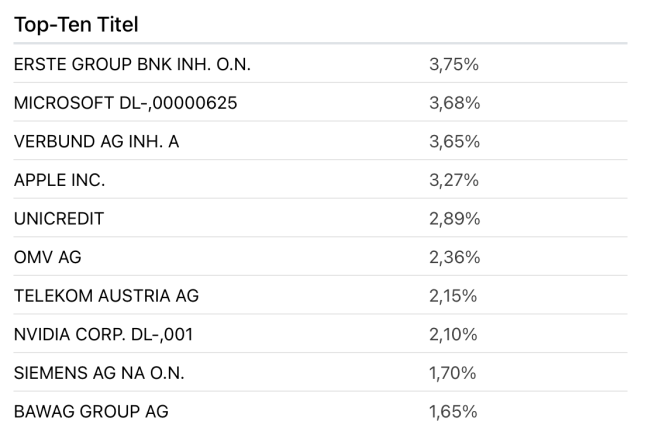The height and width of the screenshot is (442, 655).
Task: Select the 1,65% BAWAG percentage
Action: [x=454, y=411]
